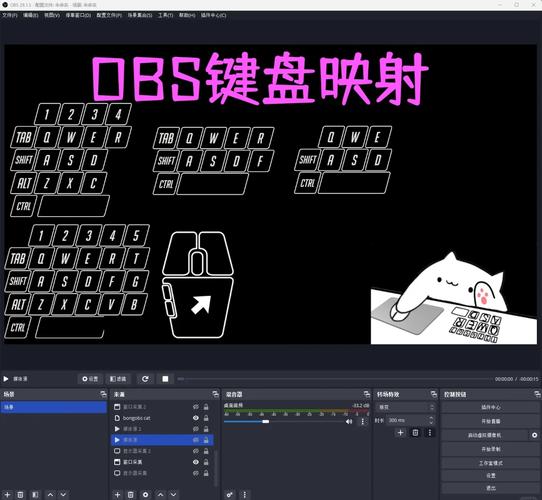This screenshot has height=500, width=542.
Task: Toggle visibility of 显示器采集 2 source
Action: [196, 451]
